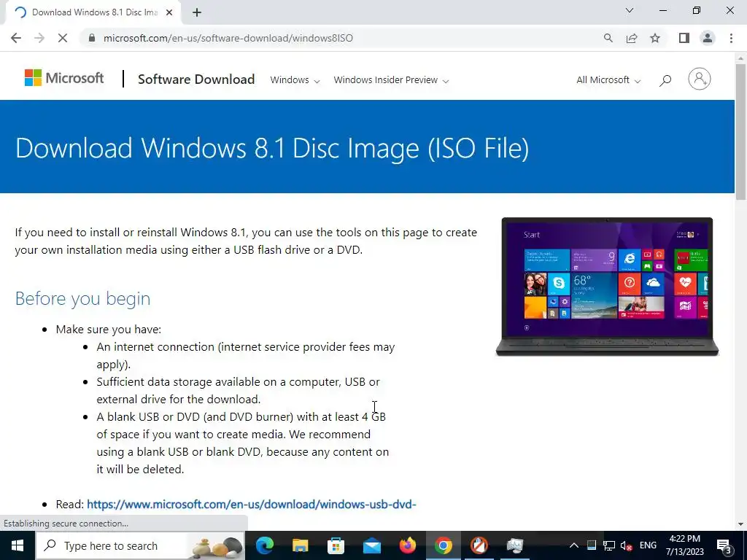Click the padlock site info icon
Viewport: 747px width, 560px height.
(92, 38)
